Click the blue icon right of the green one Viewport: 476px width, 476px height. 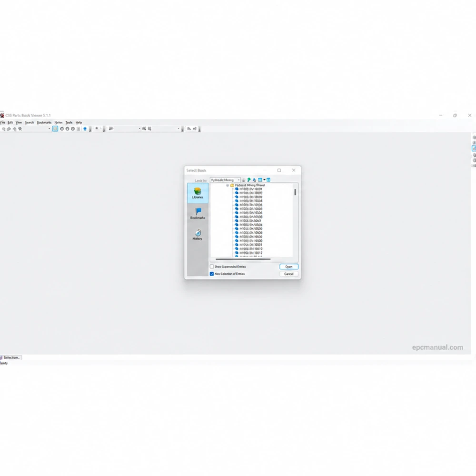pyautogui.click(x=254, y=180)
